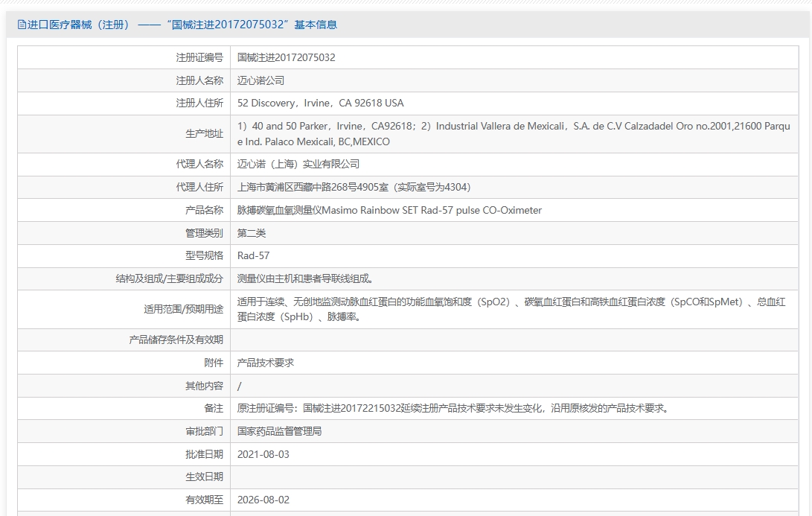Select agent name 迈心诺（上海）实业有限公司
Viewport: 812px width, 516px height.
pos(298,164)
